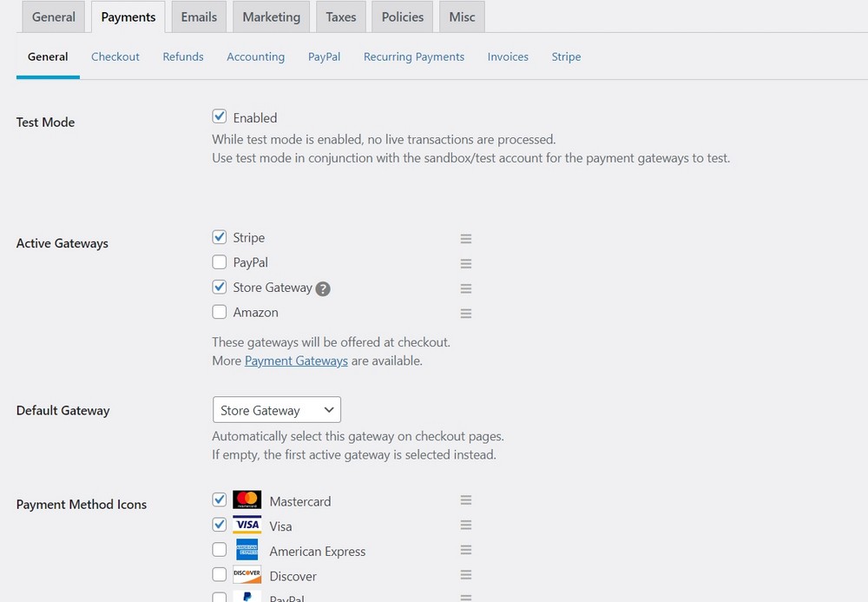
Task: Follow the Payment Gateways link
Action: (296, 361)
